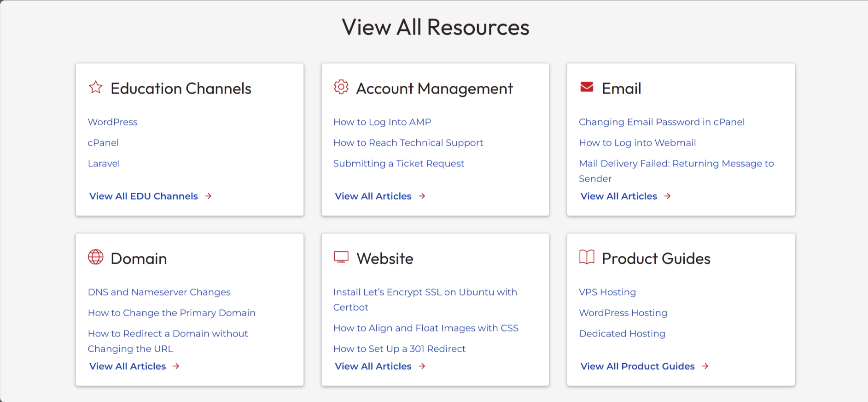Viewport: 868px width, 402px height.
Task: Follow the View All Product Guides link
Action: (638, 366)
